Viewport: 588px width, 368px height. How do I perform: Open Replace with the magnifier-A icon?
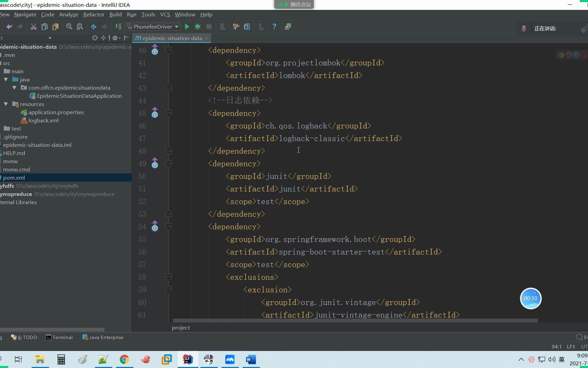click(80, 27)
